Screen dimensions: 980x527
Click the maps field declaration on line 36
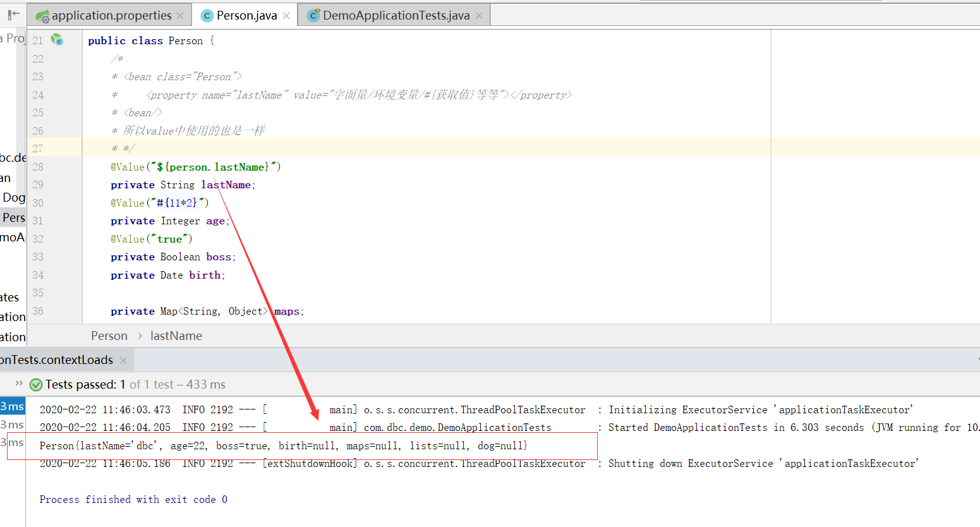[207, 312]
